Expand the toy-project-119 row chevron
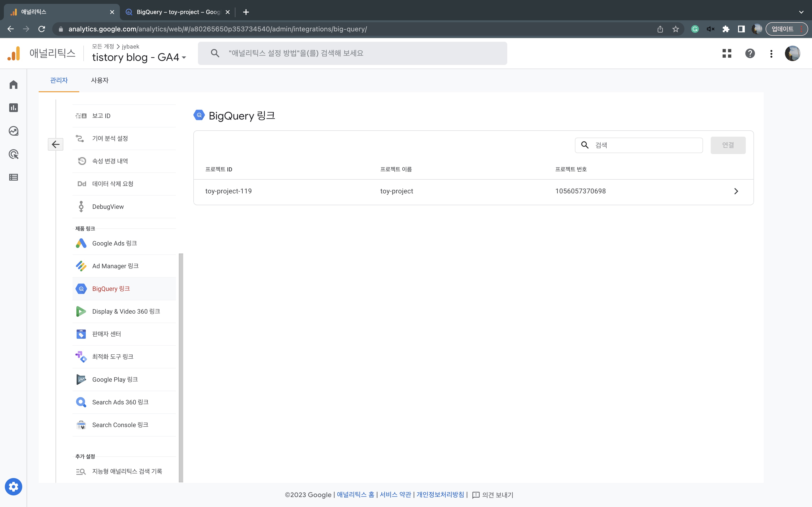The width and height of the screenshot is (812, 507). point(736,191)
